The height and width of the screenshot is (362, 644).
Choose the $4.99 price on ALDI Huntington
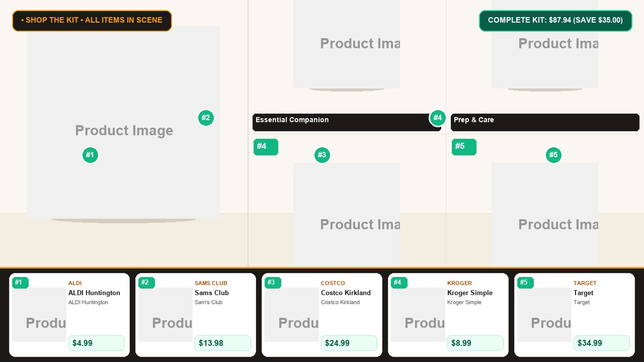(96, 343)
